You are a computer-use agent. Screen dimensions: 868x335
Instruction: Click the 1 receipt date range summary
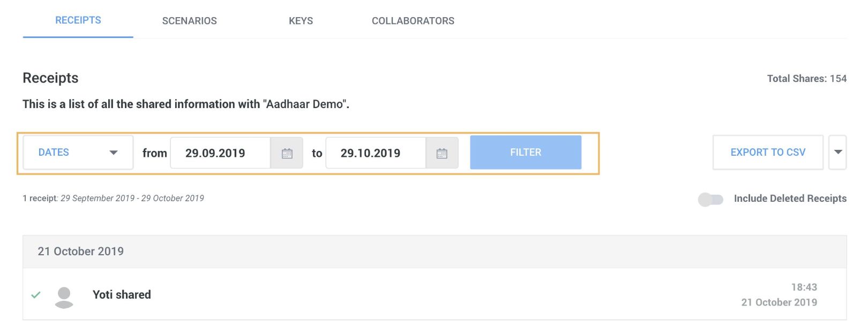point(114,199)
